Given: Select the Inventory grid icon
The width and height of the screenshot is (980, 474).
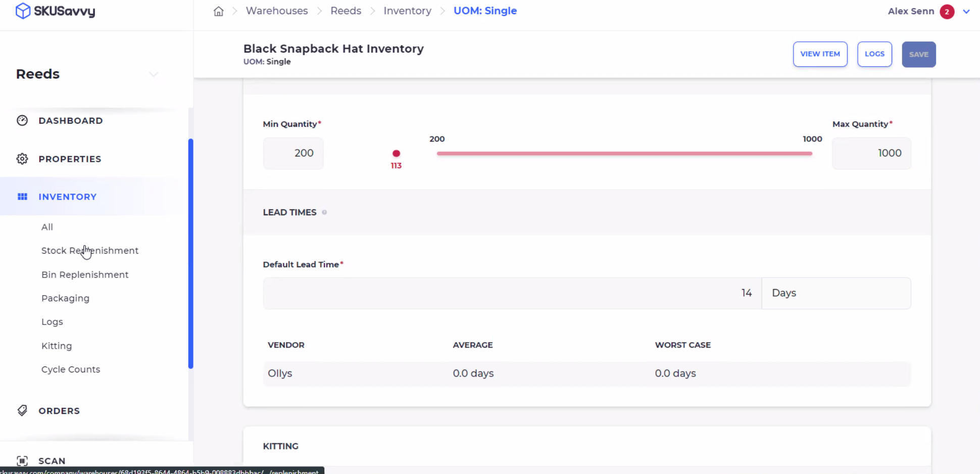Looking at the screenshot, I should coord(22,197).
